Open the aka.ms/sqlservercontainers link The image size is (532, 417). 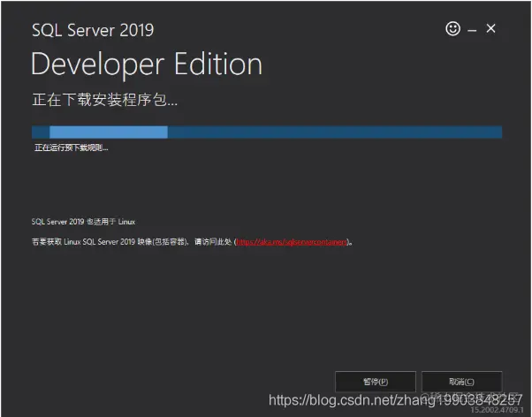(x=292, y=241)
